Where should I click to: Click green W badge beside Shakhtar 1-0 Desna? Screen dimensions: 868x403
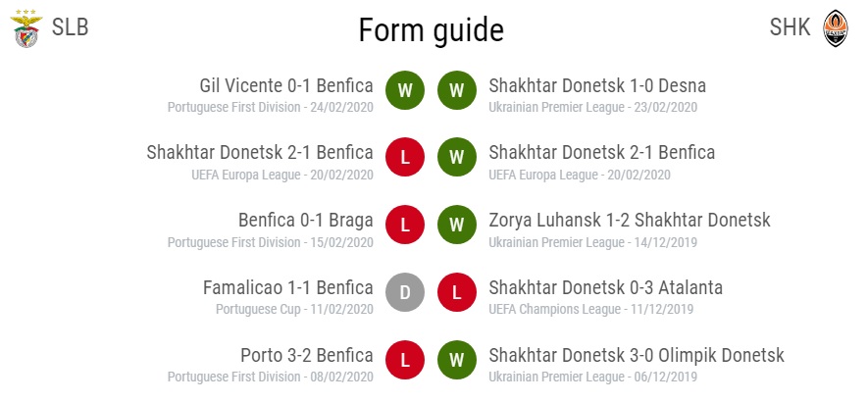pos(457,90)
